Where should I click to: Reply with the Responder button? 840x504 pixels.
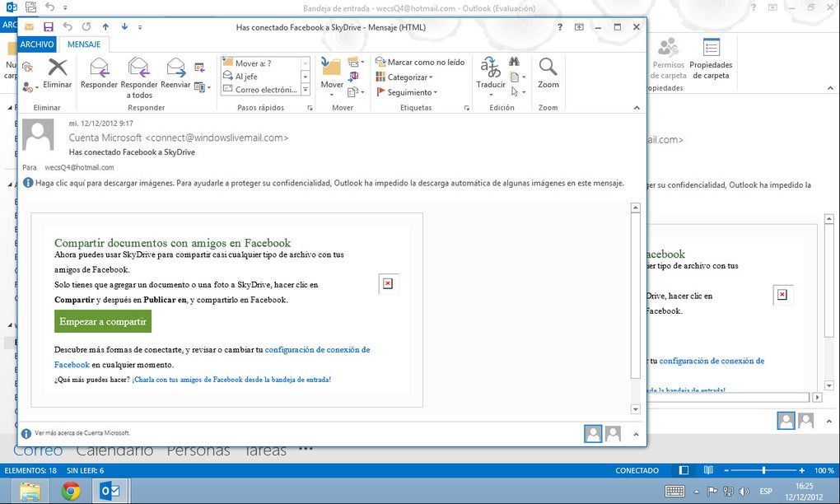coord(99,73)
